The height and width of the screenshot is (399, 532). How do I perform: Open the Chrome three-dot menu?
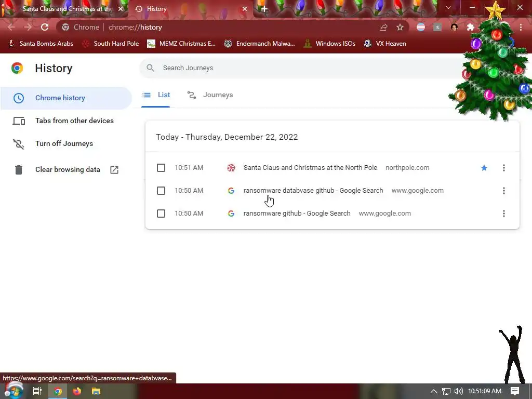[521, 27]
